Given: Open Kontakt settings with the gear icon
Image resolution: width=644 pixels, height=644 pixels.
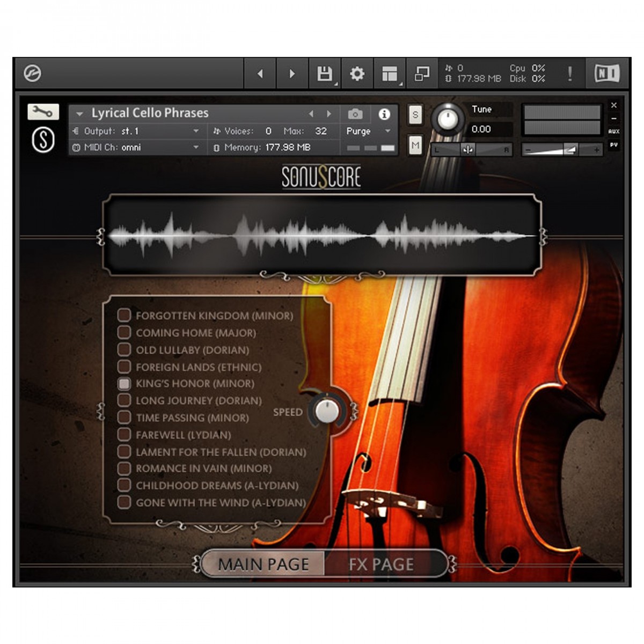Looking at the screenshot, I should click(x=356, y=74).
